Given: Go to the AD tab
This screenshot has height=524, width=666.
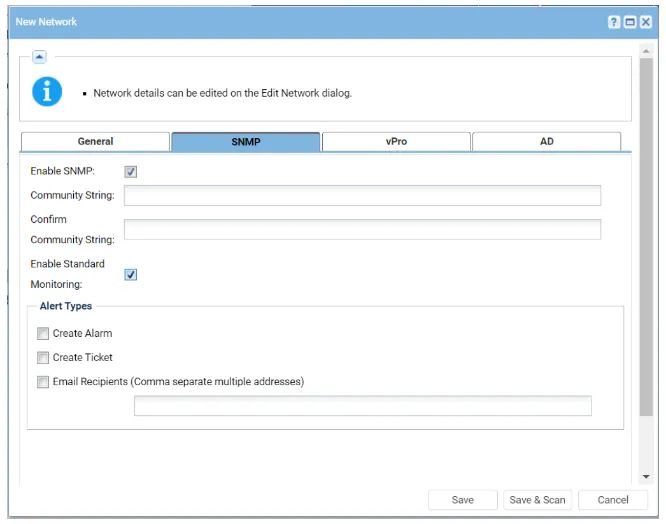Looking at the screenshot, I should point(546,142).
